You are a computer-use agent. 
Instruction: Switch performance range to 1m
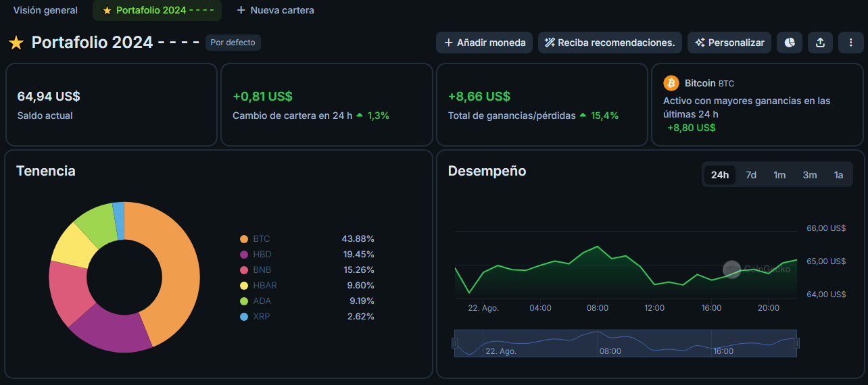click(779, 175)
